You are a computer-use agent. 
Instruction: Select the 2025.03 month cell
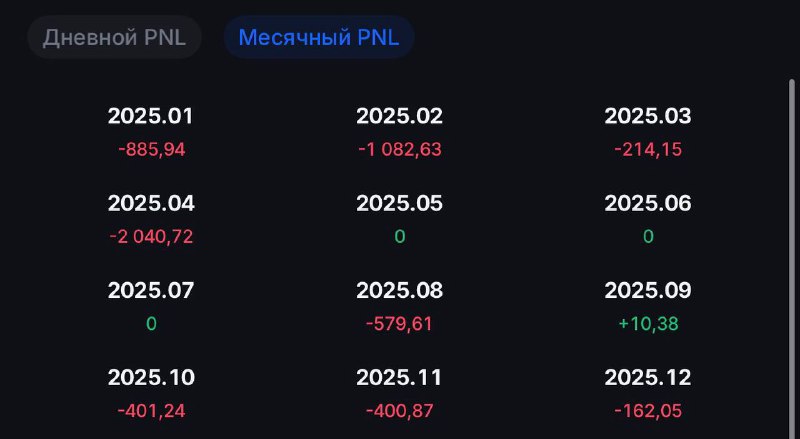[x=648, y=132]
